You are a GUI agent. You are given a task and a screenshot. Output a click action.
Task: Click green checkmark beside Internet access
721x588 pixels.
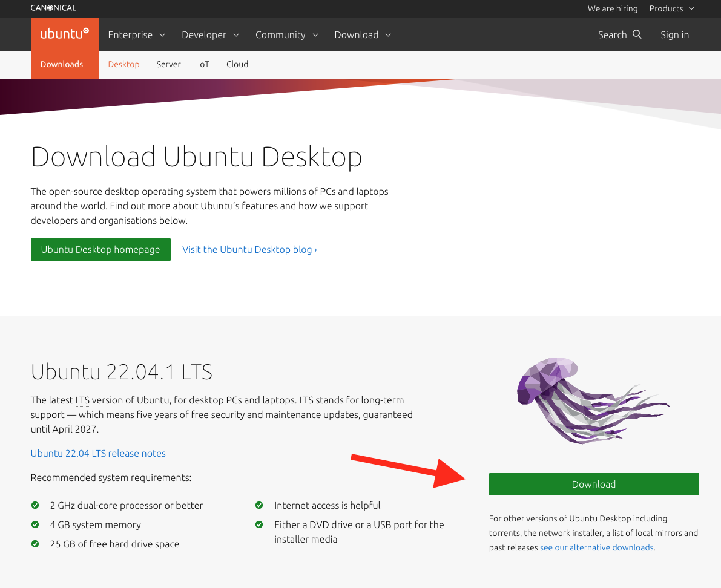tap(259, 505)
